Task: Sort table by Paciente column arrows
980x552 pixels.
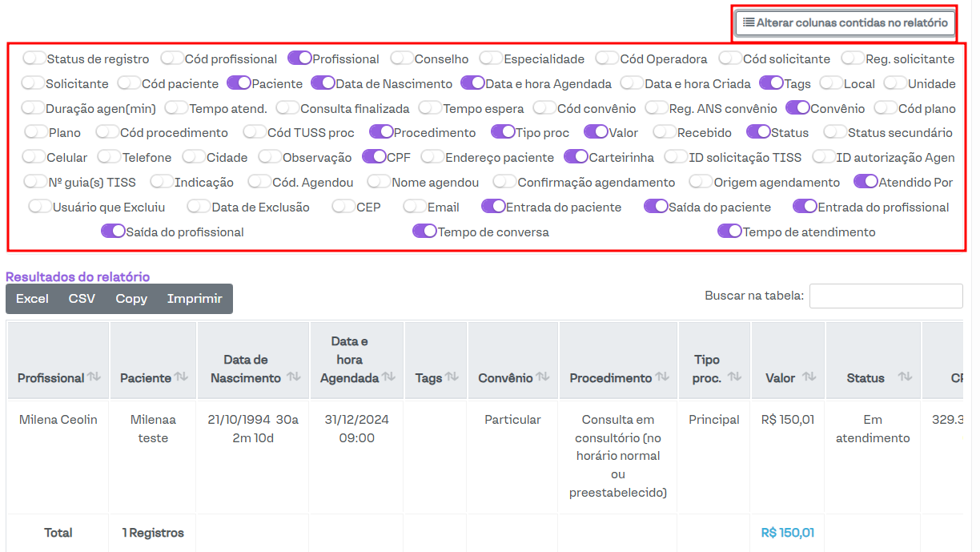Action: point(181,377)
